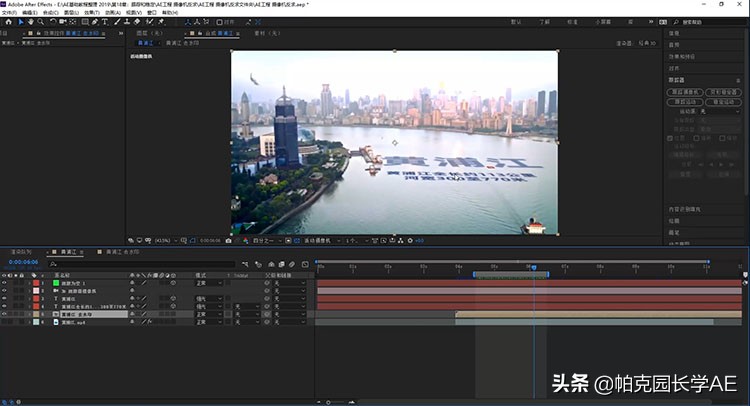The width and height of the screenshot is (750, 406).
Task: Click the viewer reset exposure icon
Action: tap(410, 241)
